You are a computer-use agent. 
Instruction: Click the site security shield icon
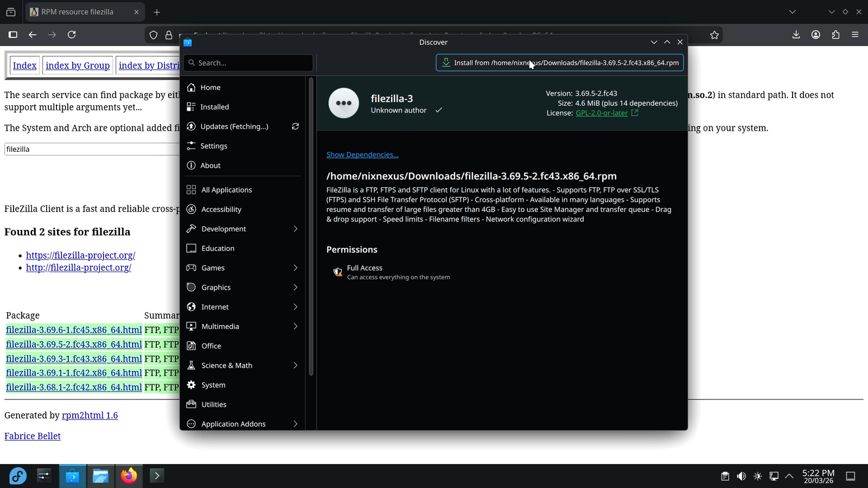154,35
